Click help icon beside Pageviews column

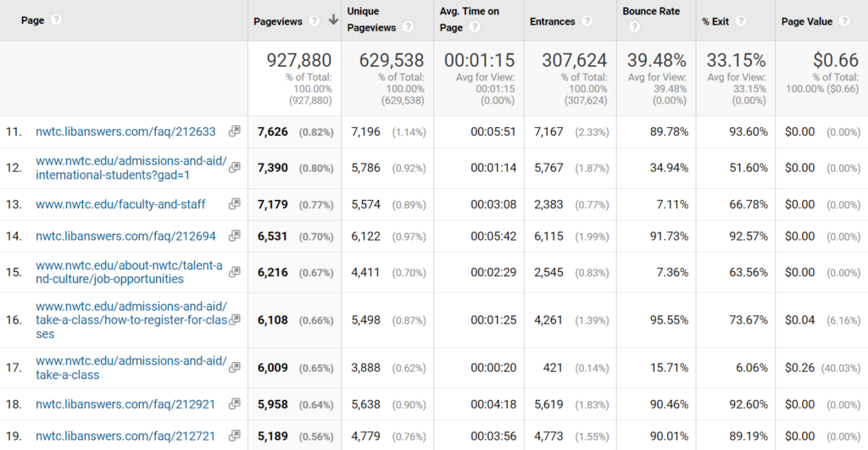click(314, 21)
